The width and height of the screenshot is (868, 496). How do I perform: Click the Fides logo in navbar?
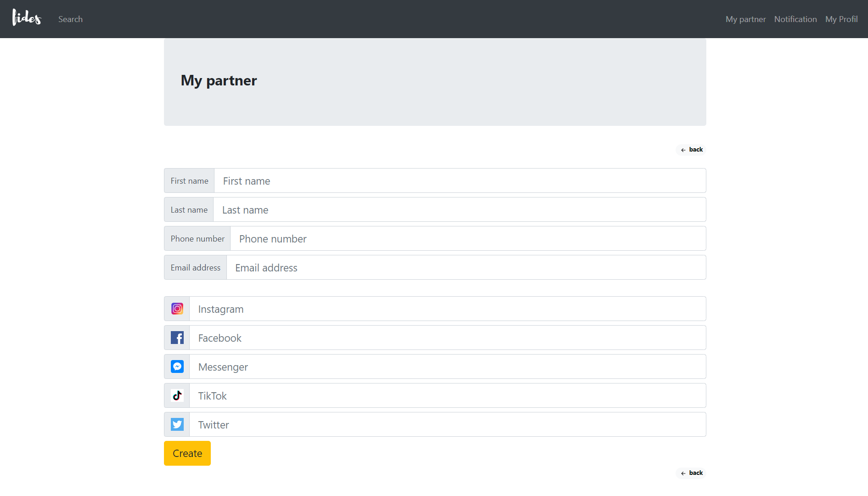coord(27,18)
